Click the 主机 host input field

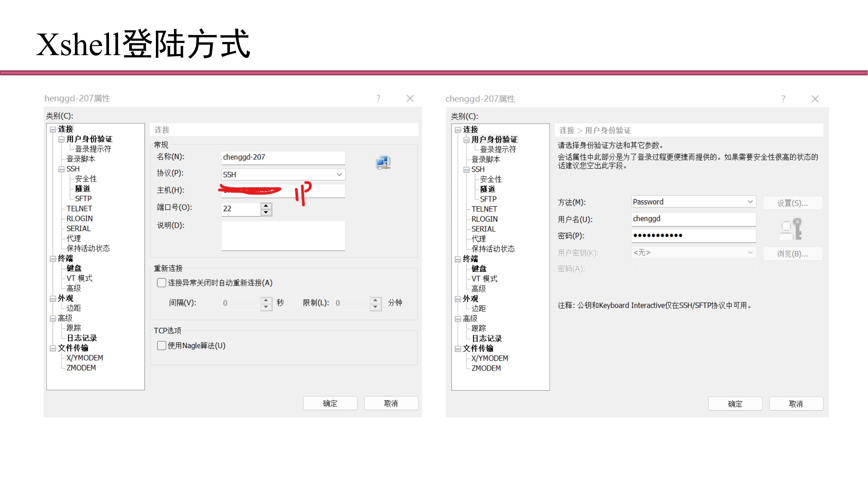(x=283, y=191)
